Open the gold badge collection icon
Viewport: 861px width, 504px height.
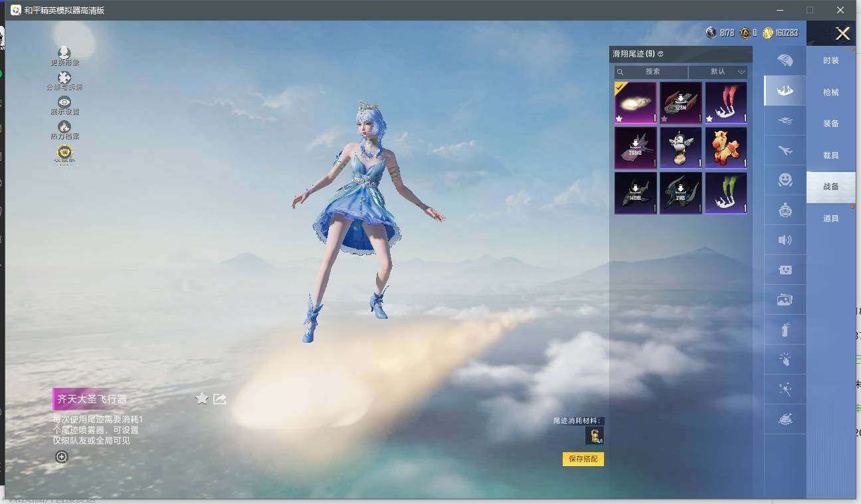pos(64,153)
